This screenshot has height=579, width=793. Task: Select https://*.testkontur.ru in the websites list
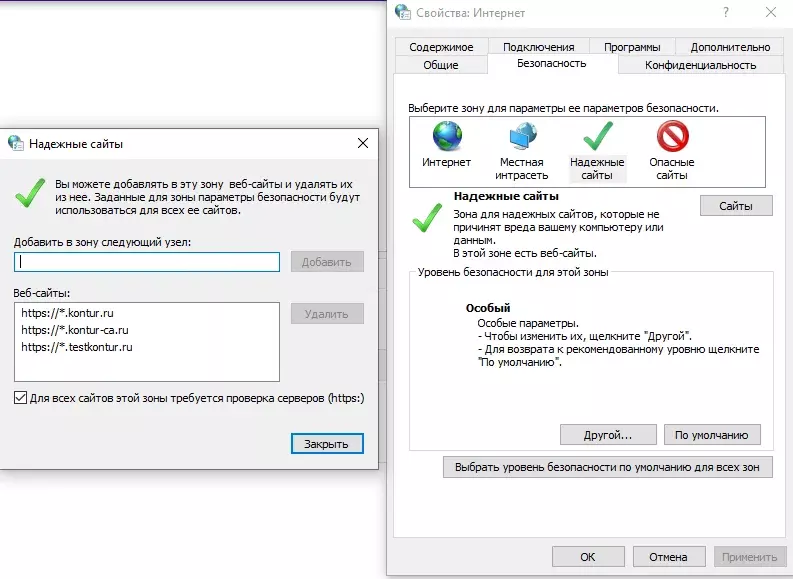(x=77, y=347)
